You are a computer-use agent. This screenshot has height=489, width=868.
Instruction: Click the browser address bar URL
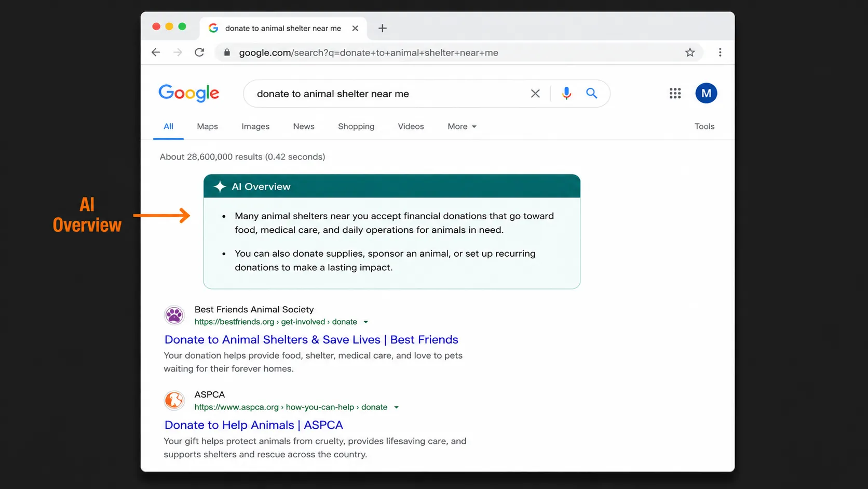(369, 52)
